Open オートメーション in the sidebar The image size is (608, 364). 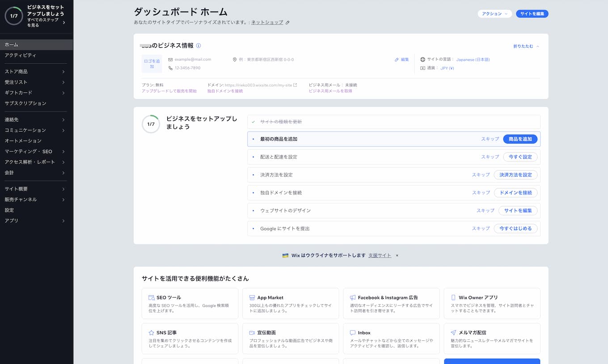point(36,141)
